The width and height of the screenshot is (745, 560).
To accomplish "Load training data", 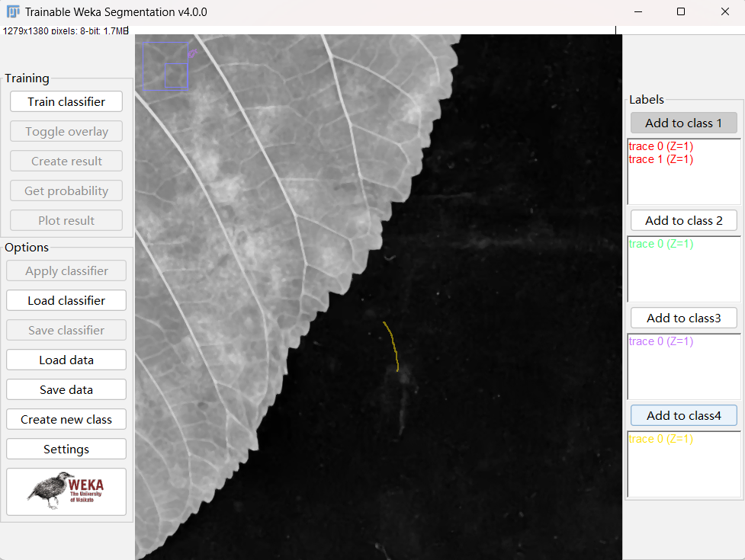I will [x=66, y=360].
